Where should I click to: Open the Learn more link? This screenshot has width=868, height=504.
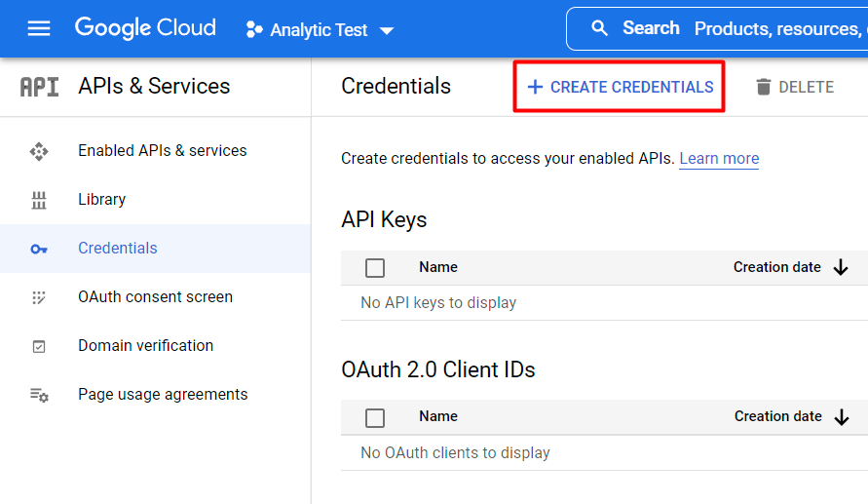tap(719, 159)
